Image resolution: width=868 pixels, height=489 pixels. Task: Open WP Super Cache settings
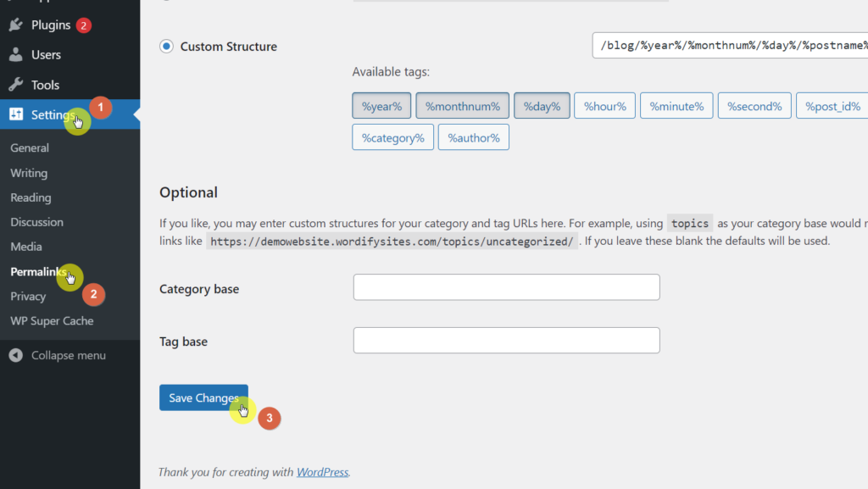tap(52, 321)
